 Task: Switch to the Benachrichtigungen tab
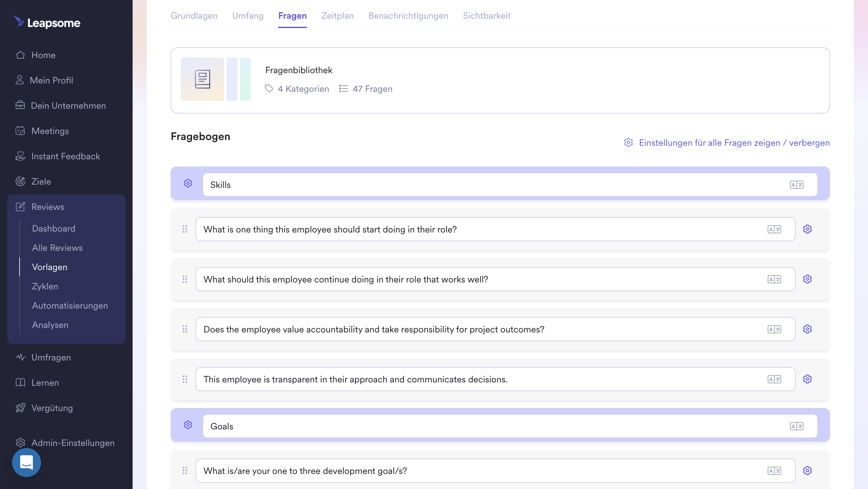click(x=408, y=16)
